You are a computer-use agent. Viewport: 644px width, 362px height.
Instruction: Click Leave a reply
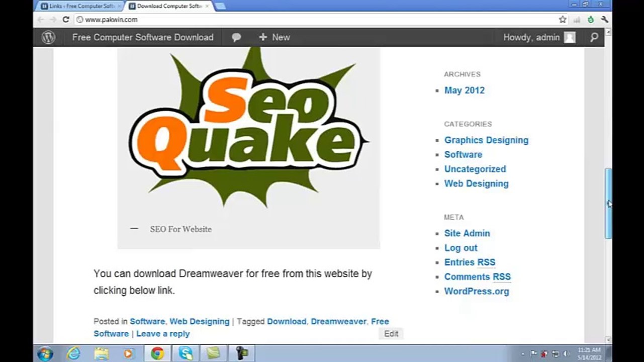pyautogui.click(x=163, y=334)
